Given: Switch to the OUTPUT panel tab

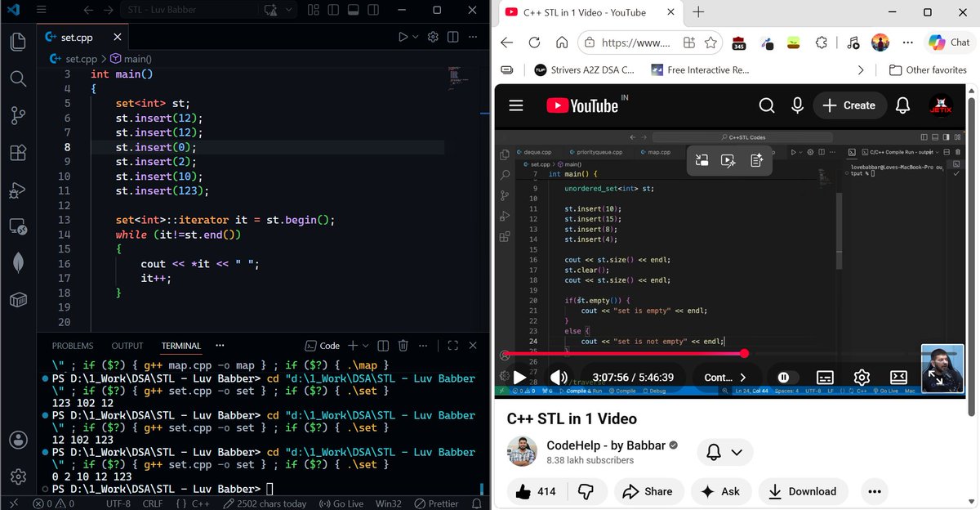Looking at the screenshot, I should pyautogui.click(x=127, y=346).
